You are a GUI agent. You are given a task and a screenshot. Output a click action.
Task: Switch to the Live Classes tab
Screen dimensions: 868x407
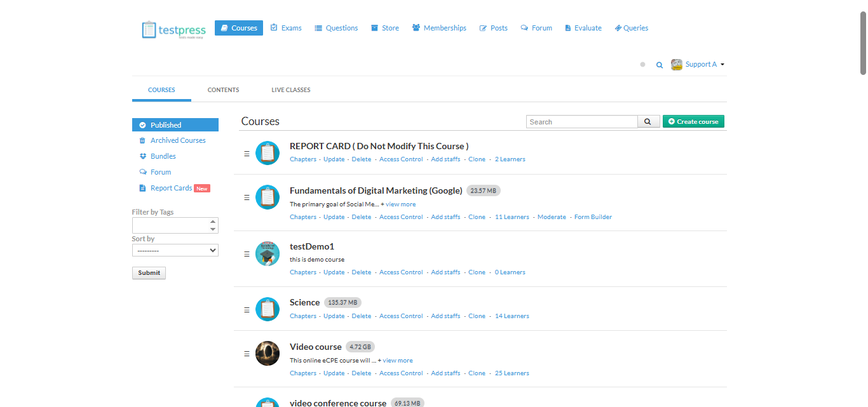click(291, 90)
